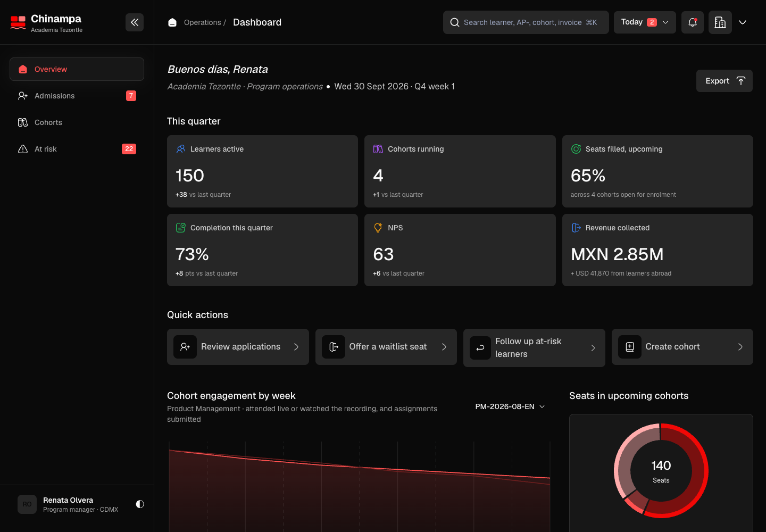Click the home icon in the breadcrumb
Screen dimensions: 766x532
point(172,22)
